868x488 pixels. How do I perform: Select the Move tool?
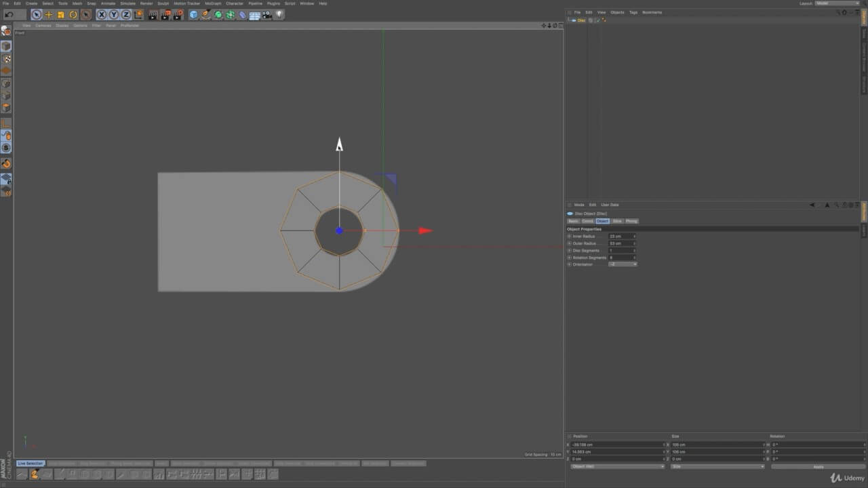pos(49,14)
